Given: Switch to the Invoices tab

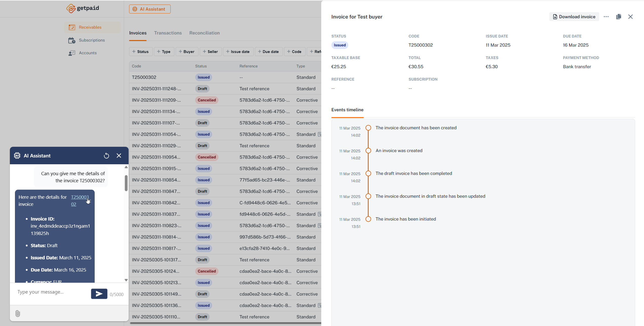Looking at the screenshot, I should (x=138, y=33).
